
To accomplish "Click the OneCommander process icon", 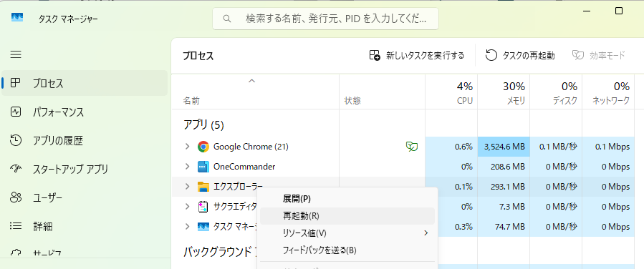I will (203, 167).
